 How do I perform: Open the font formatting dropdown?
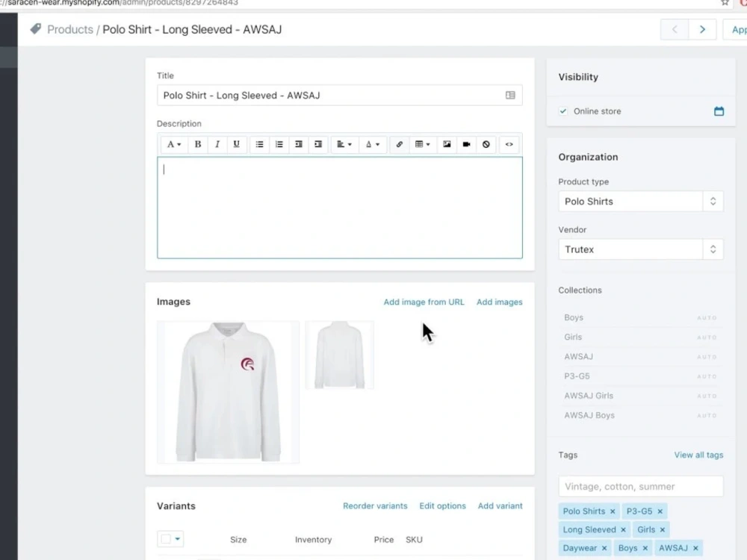174,144
